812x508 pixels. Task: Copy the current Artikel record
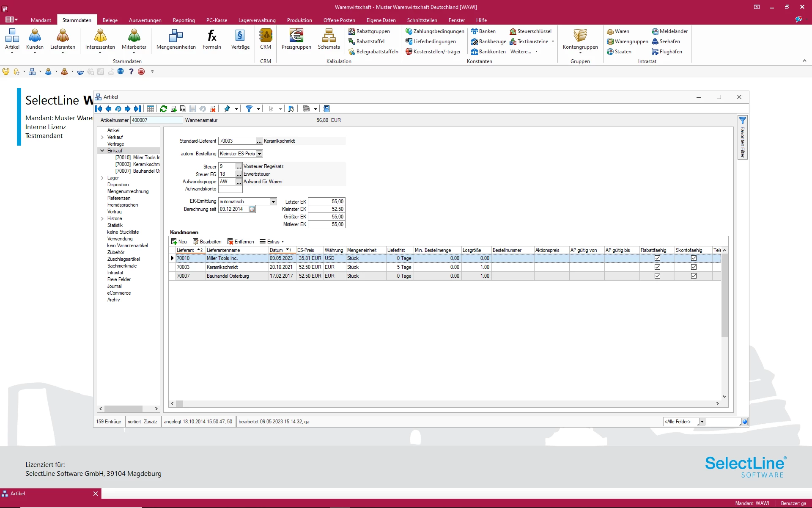(183, 109)
